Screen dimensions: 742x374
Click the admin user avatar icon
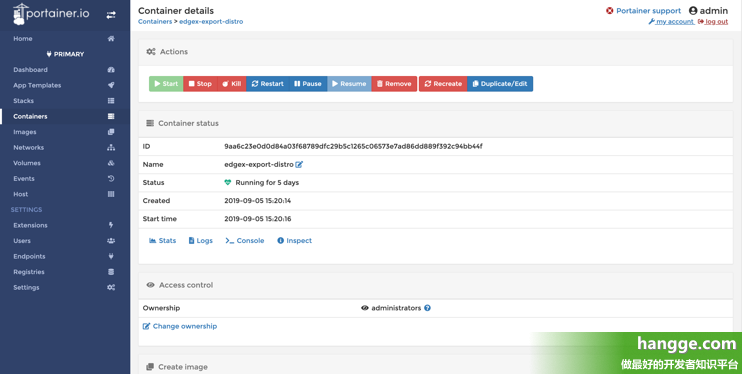pos(693,11)
